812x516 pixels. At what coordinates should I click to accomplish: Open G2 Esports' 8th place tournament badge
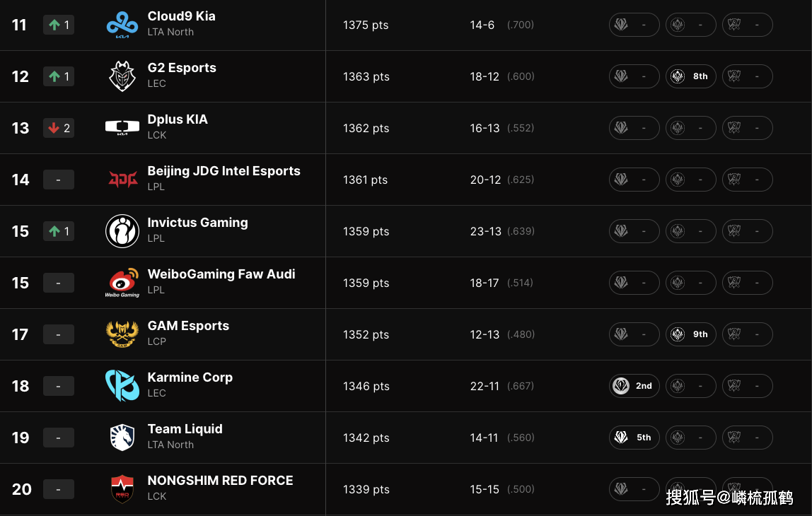[x=691, y=76]
